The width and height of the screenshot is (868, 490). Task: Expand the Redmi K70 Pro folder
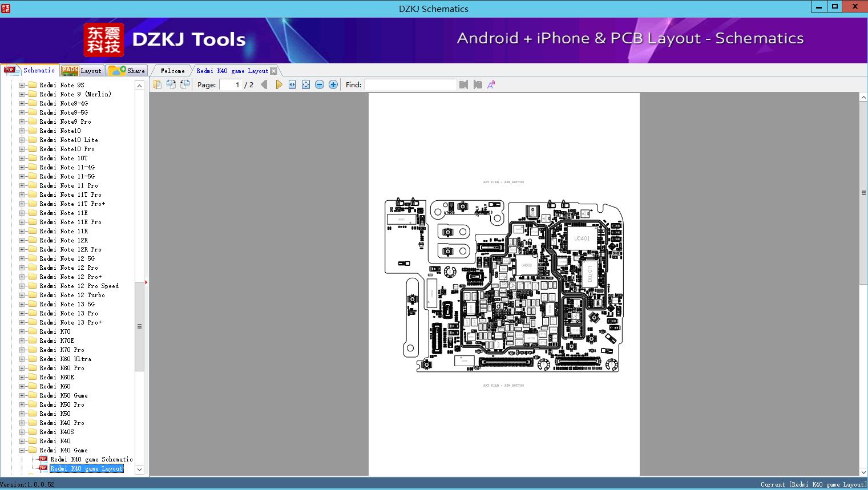(22, 350)
